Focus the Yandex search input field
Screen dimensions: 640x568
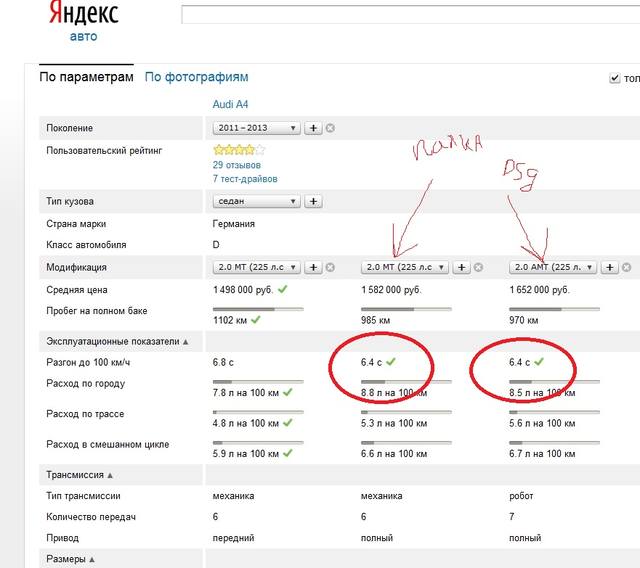(x=410, y=15)
